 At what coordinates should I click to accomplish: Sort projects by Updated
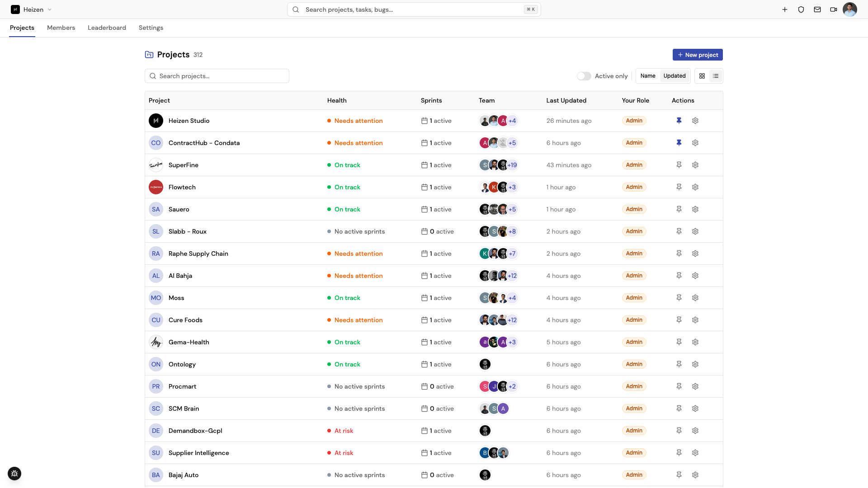tap(675, 76)
